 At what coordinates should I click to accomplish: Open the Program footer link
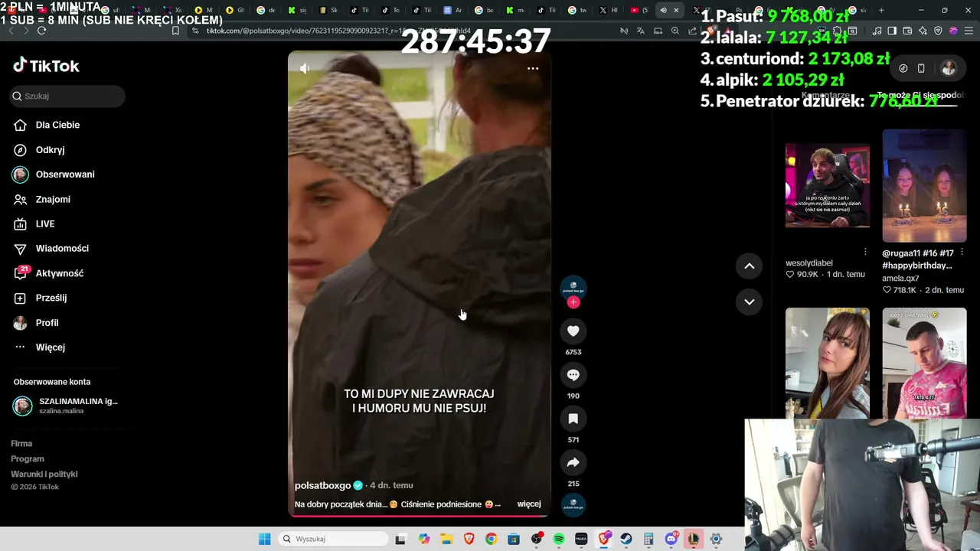pos(28,459)
